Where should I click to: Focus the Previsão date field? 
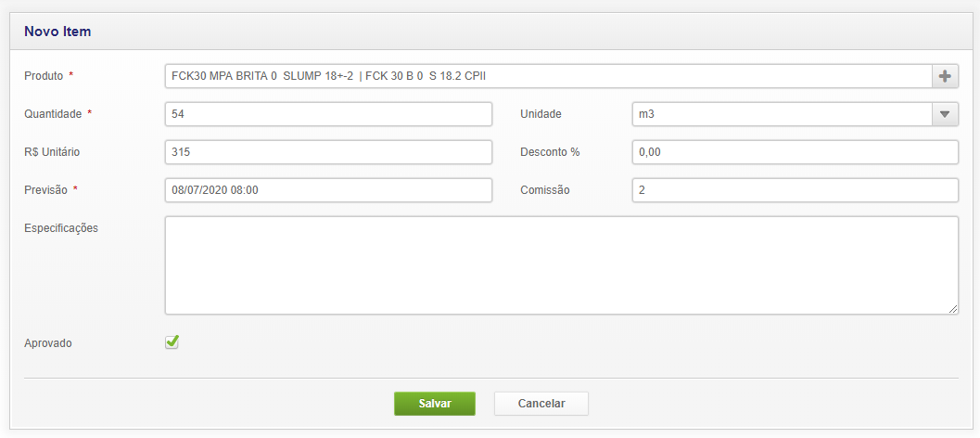[x=328, y=190]
